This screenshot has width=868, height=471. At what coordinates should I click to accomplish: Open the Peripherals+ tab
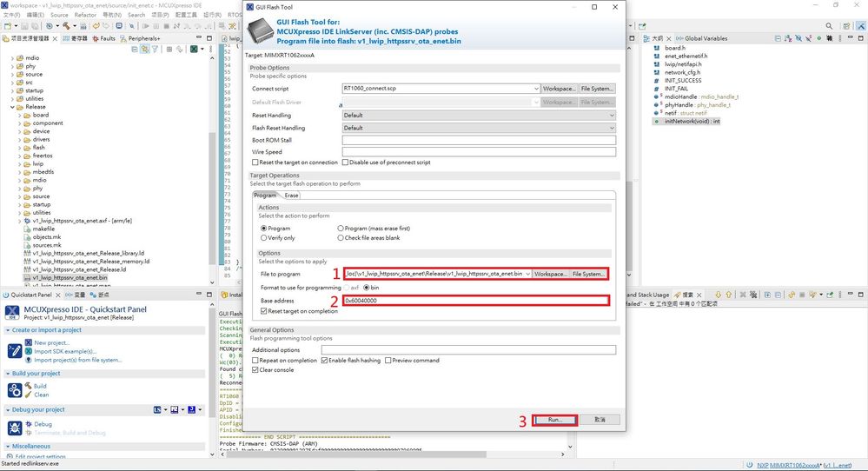[140, 39]
